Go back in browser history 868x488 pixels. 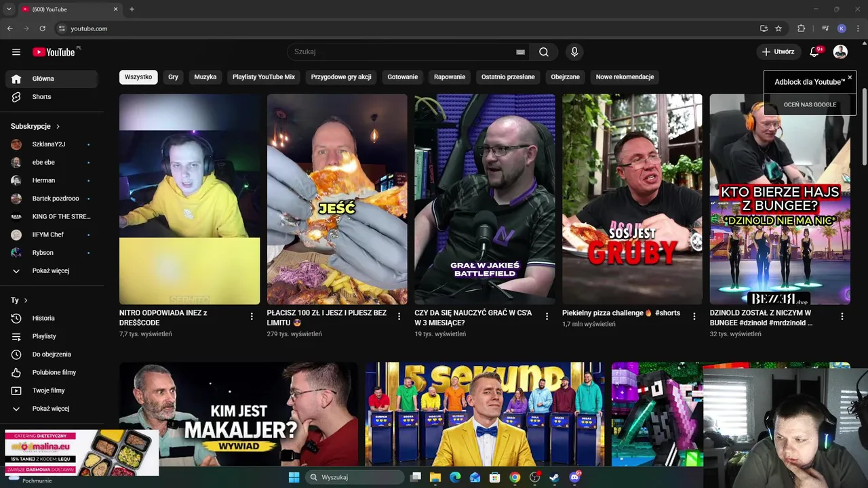pyautogui.click(x=9, y=28)
